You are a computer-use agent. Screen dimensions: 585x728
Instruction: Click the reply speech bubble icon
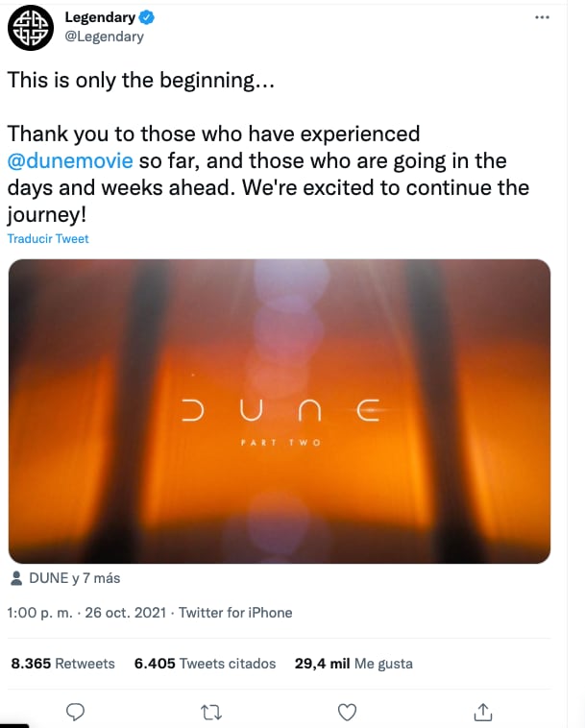[x=76, y=712]
